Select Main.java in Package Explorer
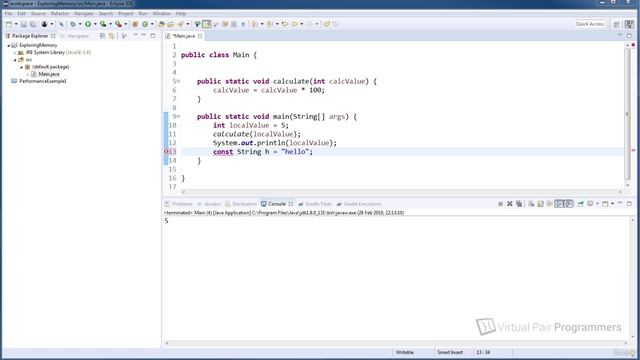640x360 pixels. 49,74
